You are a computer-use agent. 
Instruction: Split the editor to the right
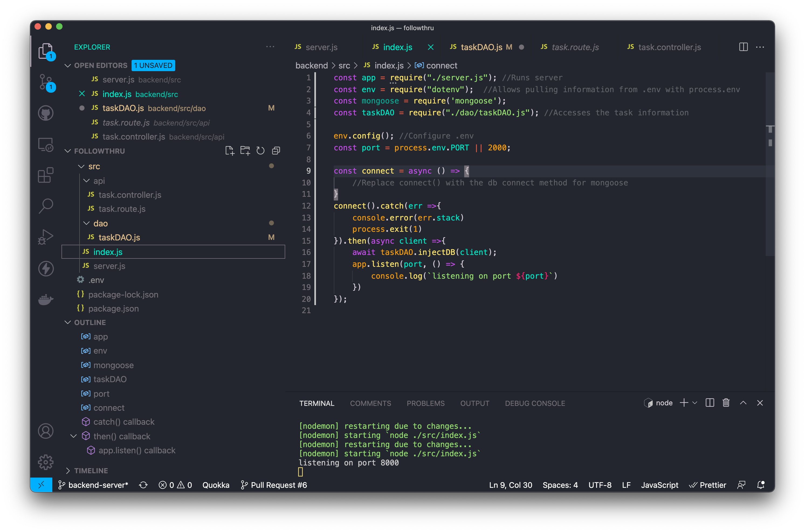point(743,47)
